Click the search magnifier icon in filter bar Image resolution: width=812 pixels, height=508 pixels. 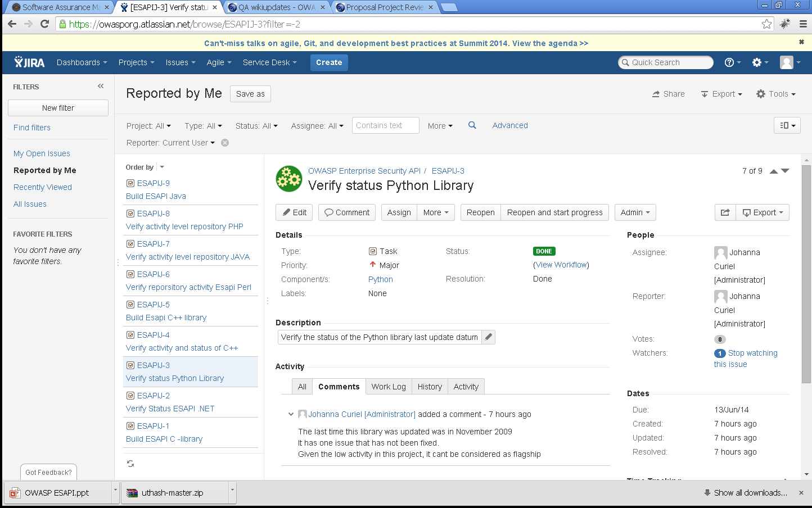click(x=472, y=125)
